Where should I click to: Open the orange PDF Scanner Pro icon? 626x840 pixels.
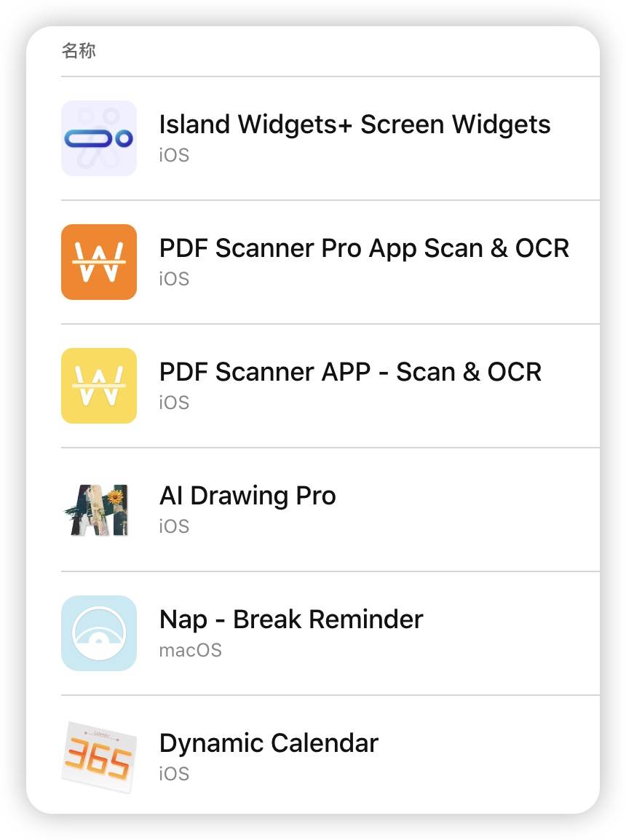click(x=99, y=262)
